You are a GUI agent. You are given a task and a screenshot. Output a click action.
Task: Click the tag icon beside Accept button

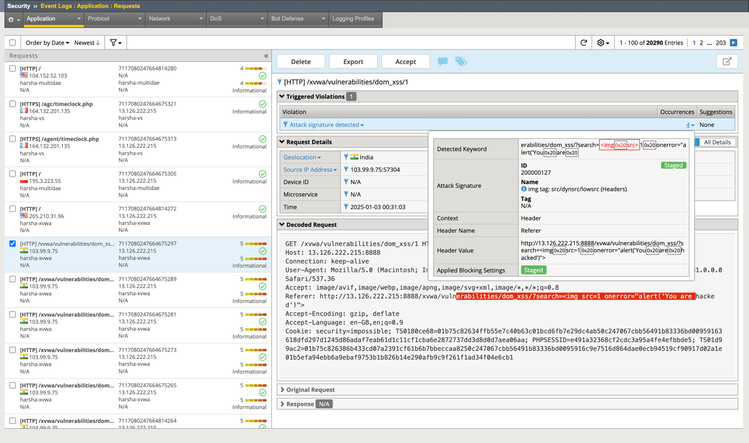(x=461, y=61)
